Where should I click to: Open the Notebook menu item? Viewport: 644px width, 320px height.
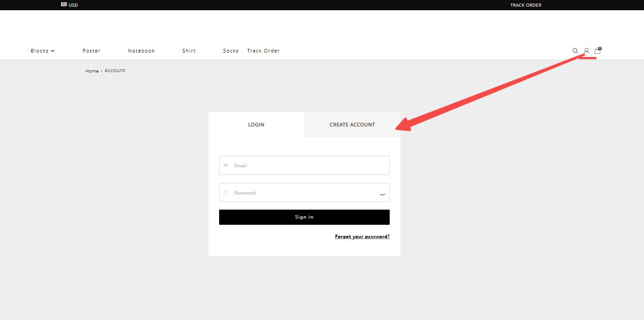[141, 51]
